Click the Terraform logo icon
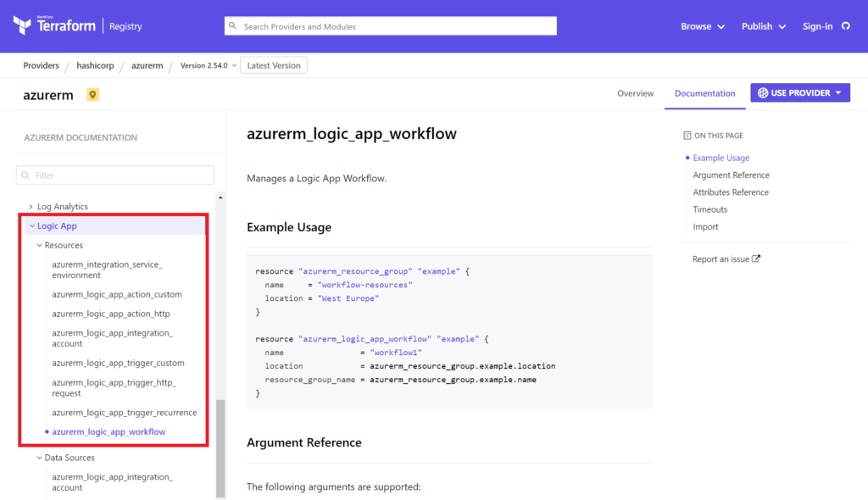The image size is (868, 500). [x=22, y=25]
